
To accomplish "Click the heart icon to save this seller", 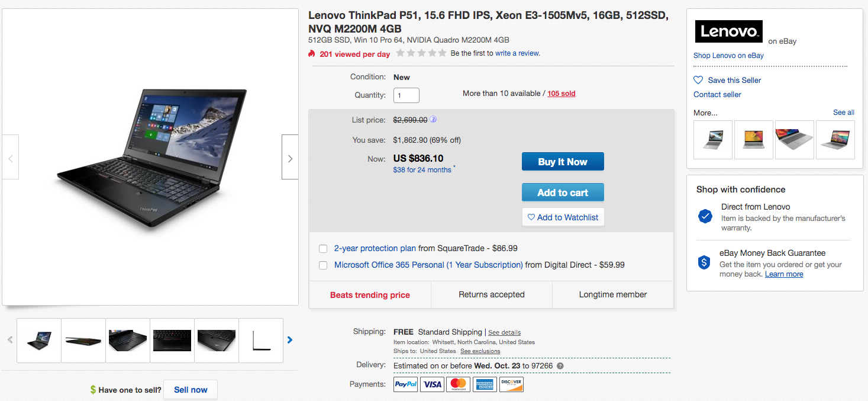I will [x=699, y=80].
